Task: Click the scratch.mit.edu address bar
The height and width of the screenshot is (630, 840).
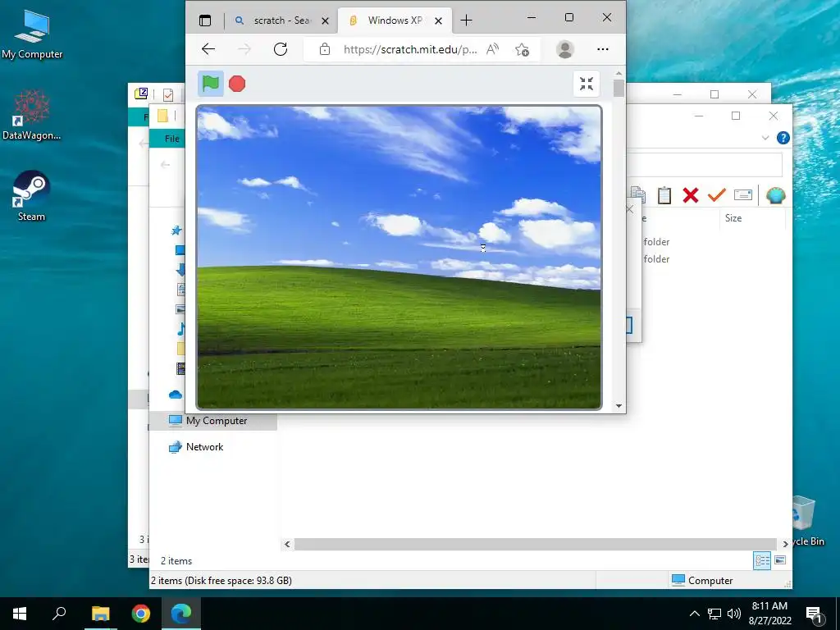Action: tap(410, 49)
